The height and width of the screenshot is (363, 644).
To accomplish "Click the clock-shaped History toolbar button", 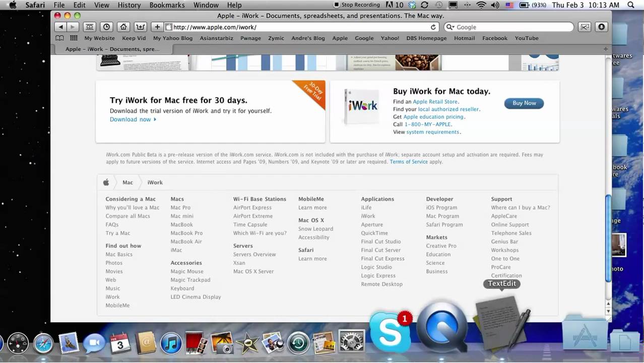I will pos(106,27).
